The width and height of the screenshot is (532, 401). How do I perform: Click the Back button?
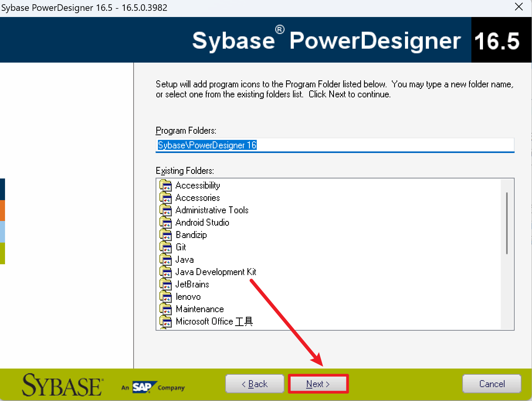255,384
